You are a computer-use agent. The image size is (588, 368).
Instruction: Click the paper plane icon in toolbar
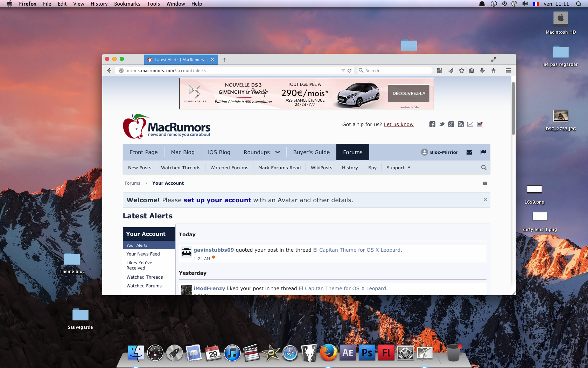coord(451,70)
